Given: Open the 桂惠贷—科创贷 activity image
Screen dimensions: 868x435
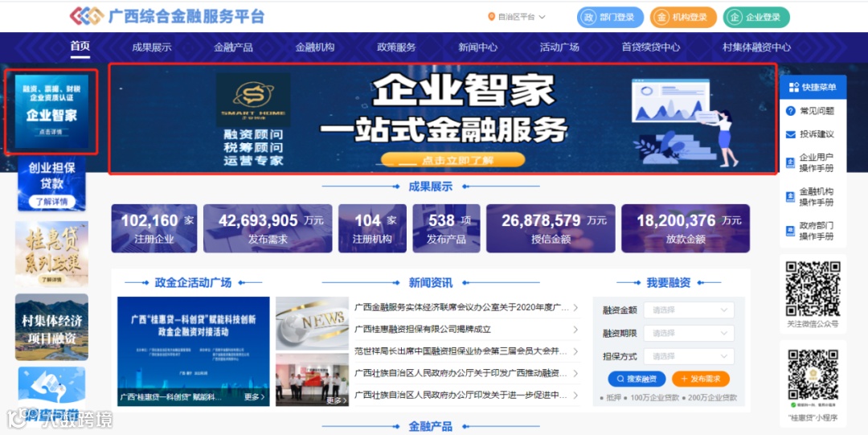Looking at the screenshot, I should click(x=193, y=351).
